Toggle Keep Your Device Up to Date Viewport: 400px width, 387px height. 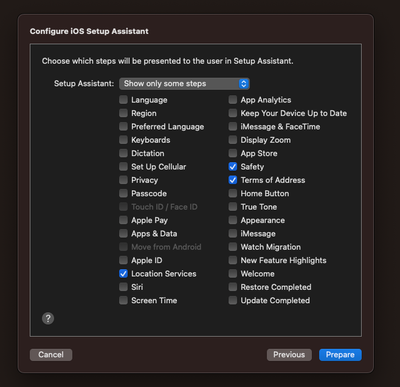pyautogui.click(x=233, y=113)
